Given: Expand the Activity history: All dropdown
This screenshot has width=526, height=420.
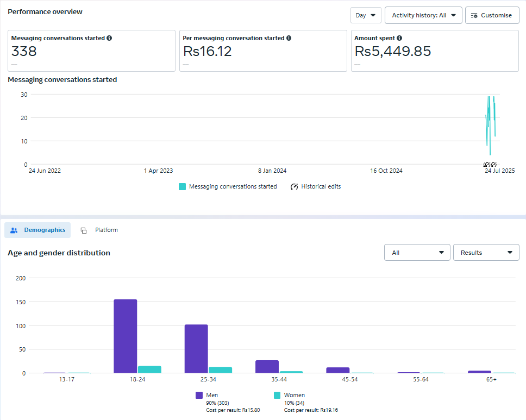Looking at the screenshot, I should [x=423, y=16].
